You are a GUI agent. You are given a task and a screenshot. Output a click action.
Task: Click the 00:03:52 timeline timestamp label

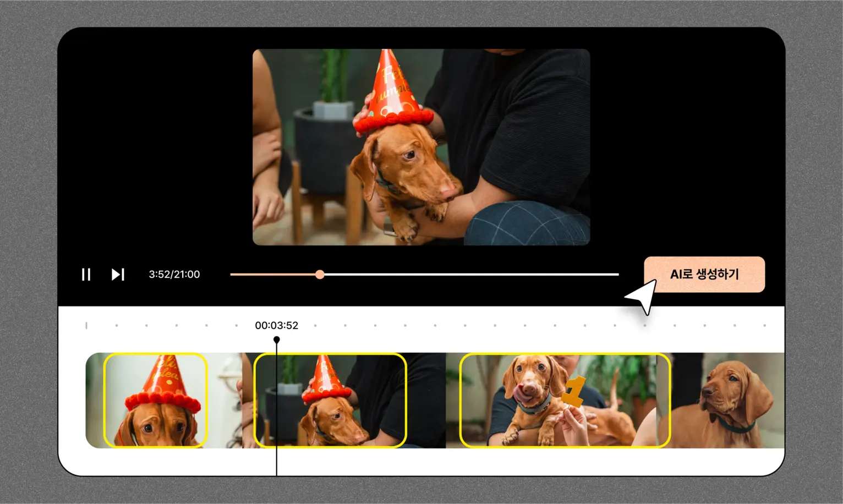click(x=276, y=326)
